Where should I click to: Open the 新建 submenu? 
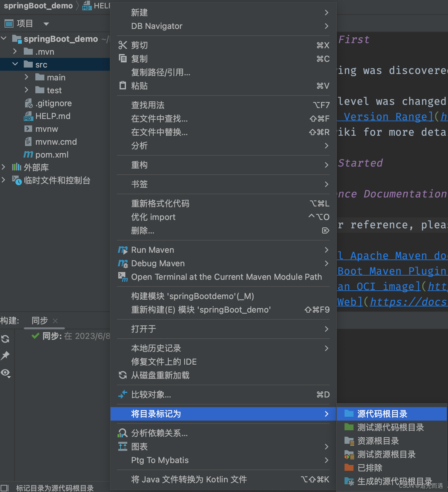pyautogui.click(x=223, y=13)
